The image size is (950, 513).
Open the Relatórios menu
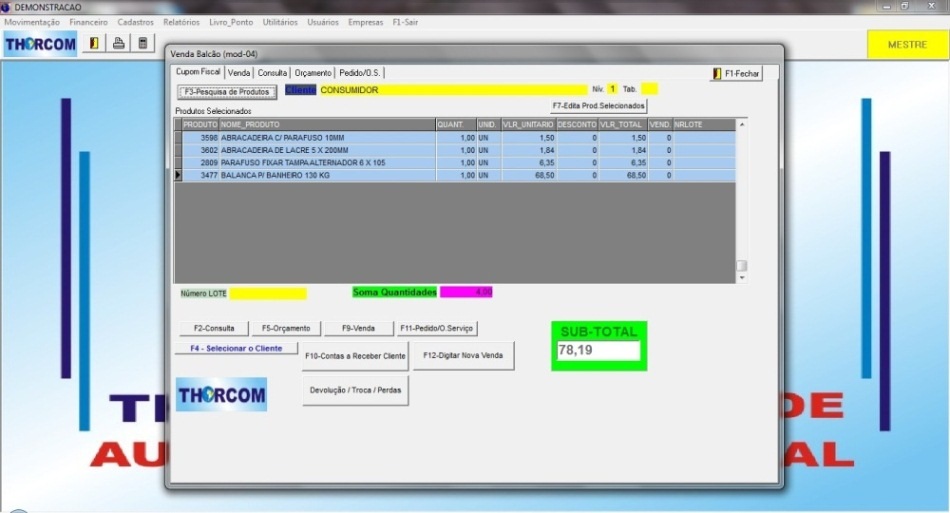[181, 22]
